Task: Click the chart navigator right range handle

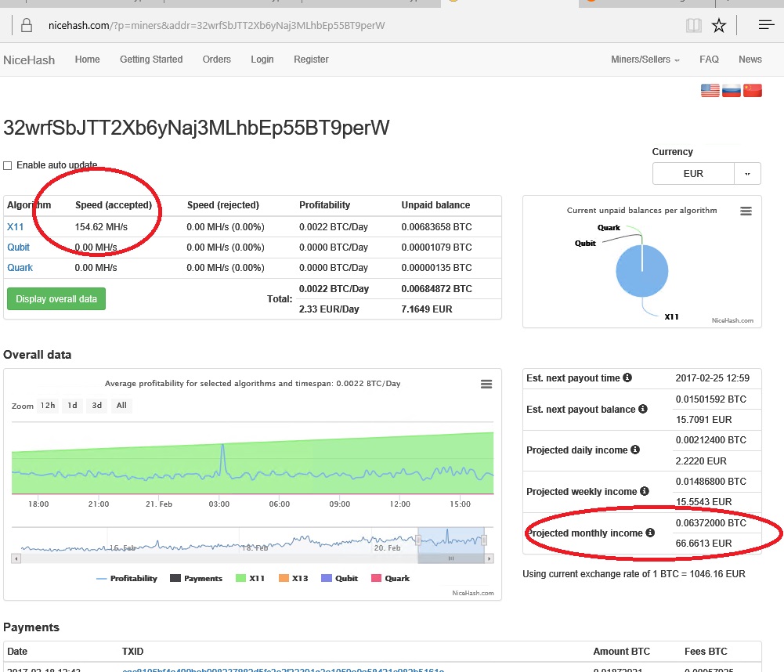Action: click(484, 540)
